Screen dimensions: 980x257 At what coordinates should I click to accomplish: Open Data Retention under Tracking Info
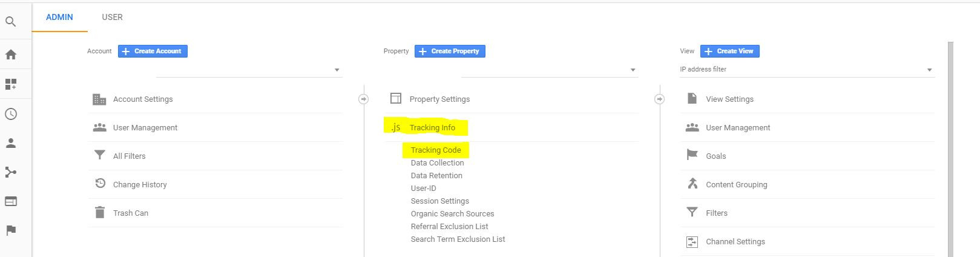436,176
